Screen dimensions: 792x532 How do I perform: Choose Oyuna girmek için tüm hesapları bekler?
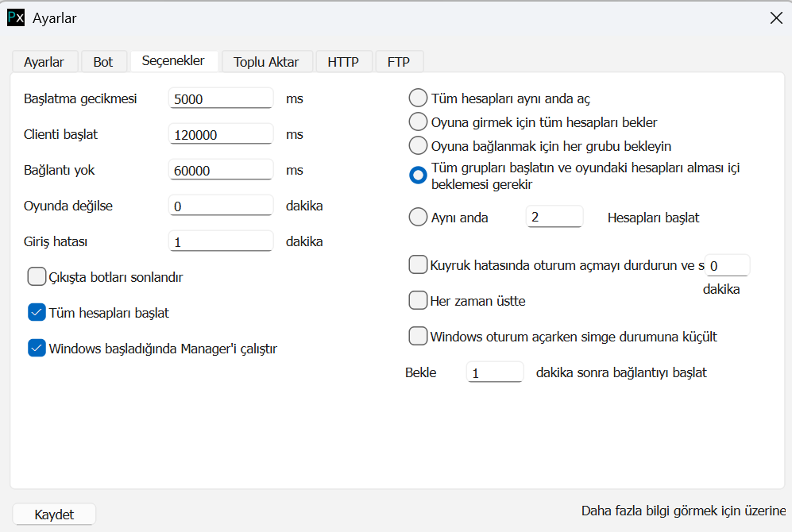tap(418, 122)
